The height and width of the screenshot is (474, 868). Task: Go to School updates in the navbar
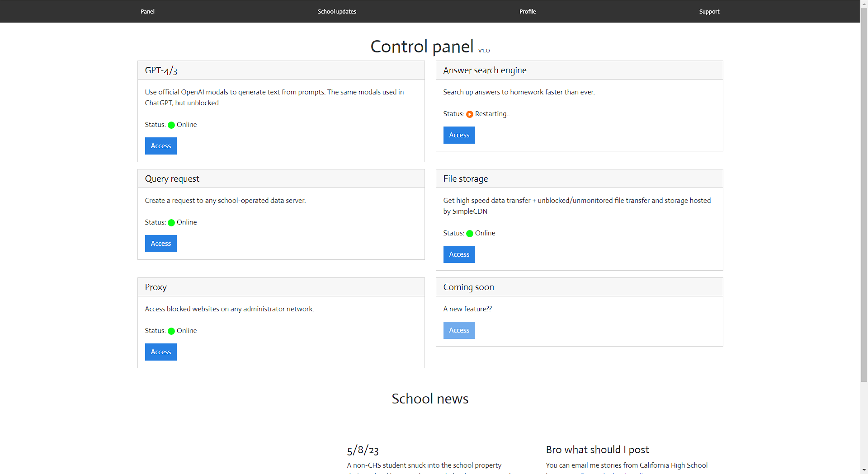click(x=337, y=11)
